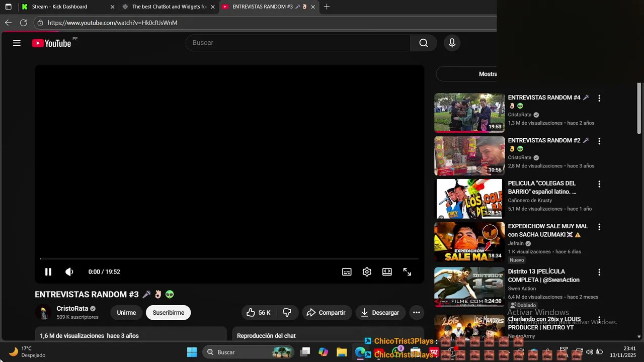The image size is (644, 362).
Task: Switch to The best ChatBot tab
Action: tap(169, 7)
